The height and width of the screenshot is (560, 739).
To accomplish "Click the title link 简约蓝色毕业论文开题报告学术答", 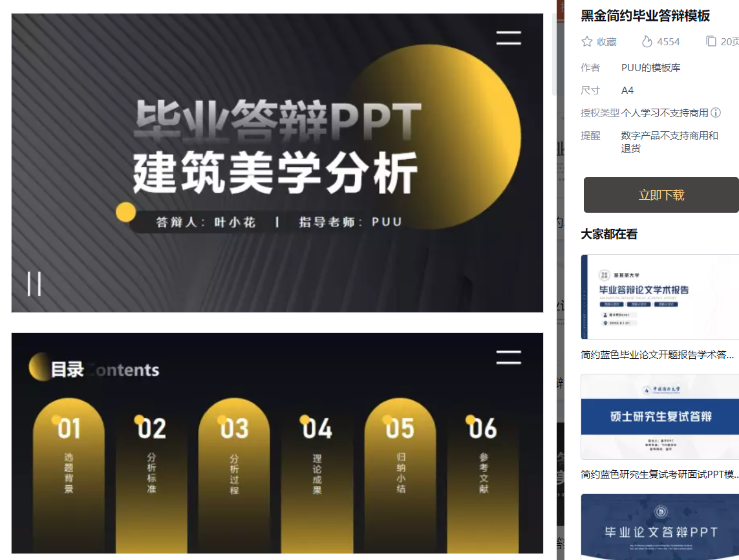I will tap(658, 354).
